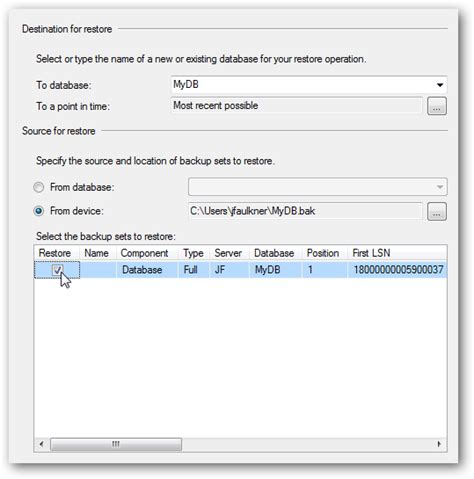474x479 pixels.
Task: Select the Database component cell
Action: (147, 270)
